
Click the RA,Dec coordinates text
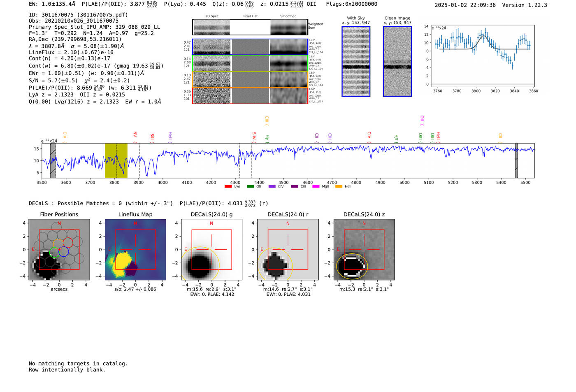coord(75,39)
